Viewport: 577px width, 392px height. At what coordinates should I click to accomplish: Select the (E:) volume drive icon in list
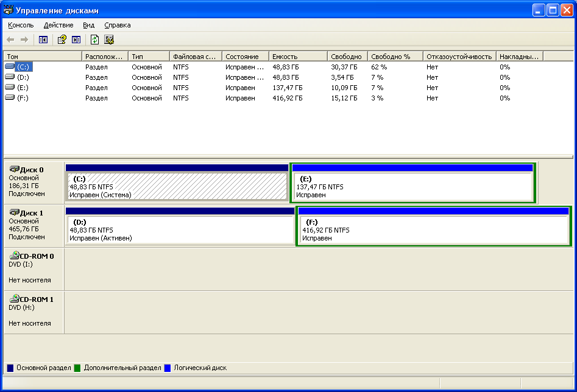[x=10, y=88]
